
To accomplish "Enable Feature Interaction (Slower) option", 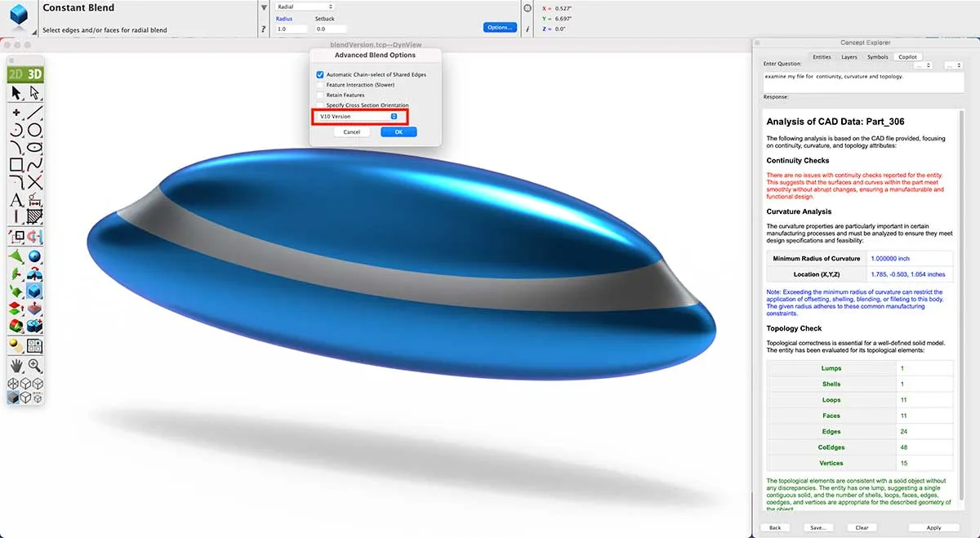I will tap(319, 85).
